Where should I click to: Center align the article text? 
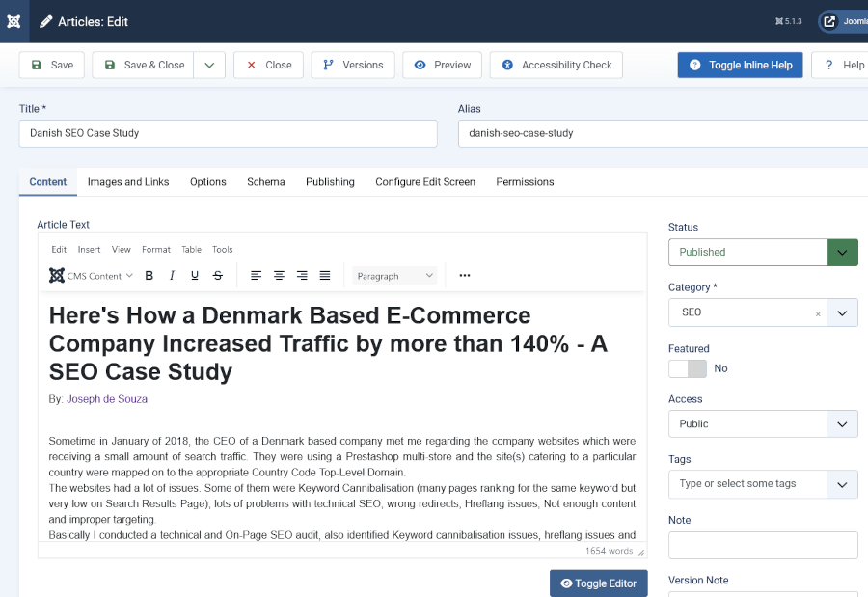[279, 276]
